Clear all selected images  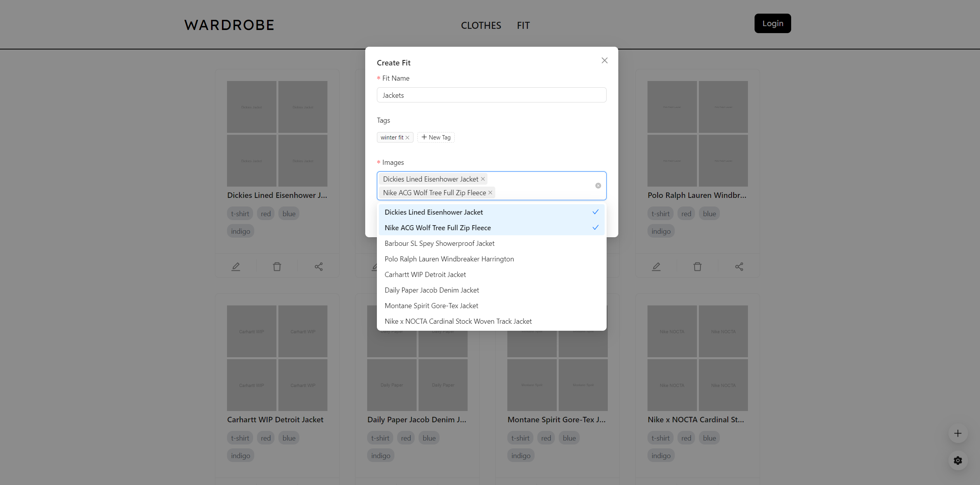click(x=598, y=186)
